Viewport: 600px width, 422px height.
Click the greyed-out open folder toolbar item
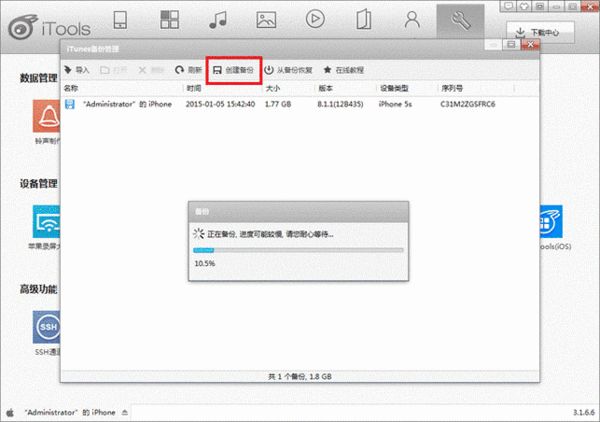(113, 70)
